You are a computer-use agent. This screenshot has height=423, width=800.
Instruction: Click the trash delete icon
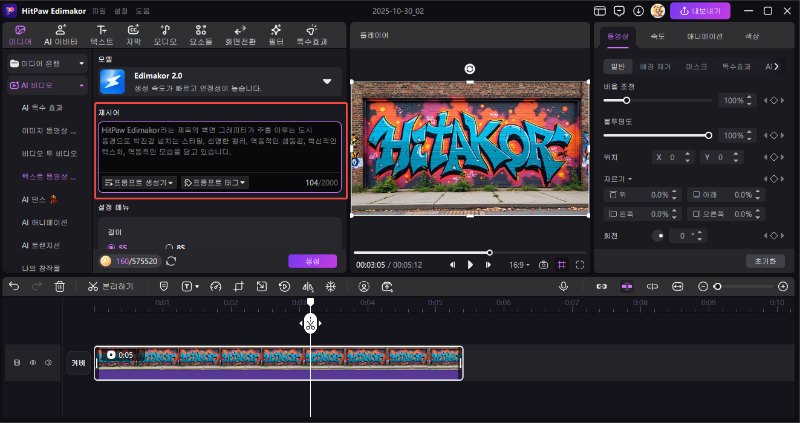click(x=60, y=287)
